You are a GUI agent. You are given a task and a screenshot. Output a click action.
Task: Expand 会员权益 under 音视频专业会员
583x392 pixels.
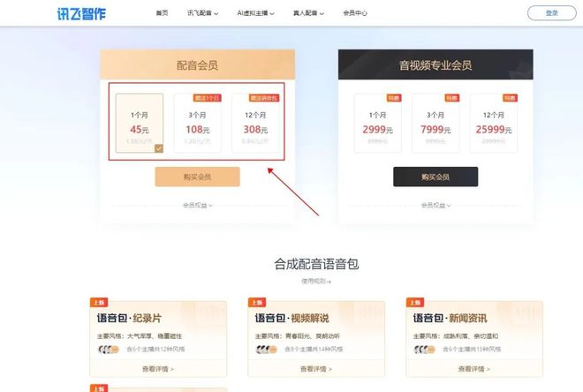tap(435, 205)
